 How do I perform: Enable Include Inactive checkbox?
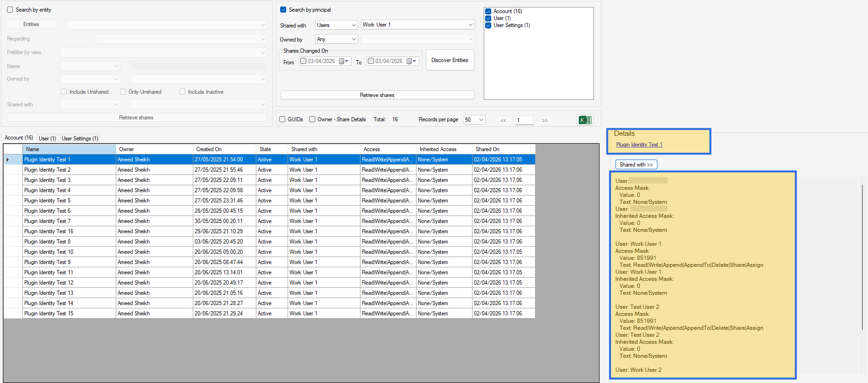183,92
